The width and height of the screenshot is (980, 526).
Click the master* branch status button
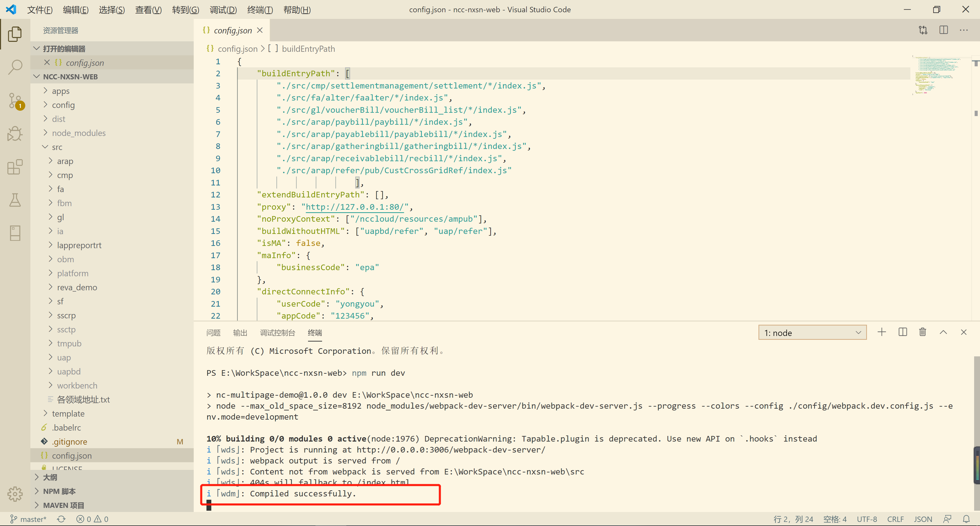pyautogui.click(x=29, y=519)
